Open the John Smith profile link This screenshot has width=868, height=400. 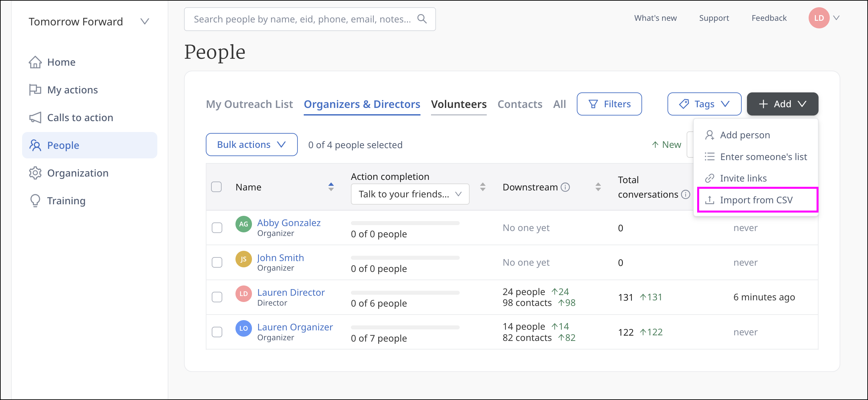click(x=280, y=258)
